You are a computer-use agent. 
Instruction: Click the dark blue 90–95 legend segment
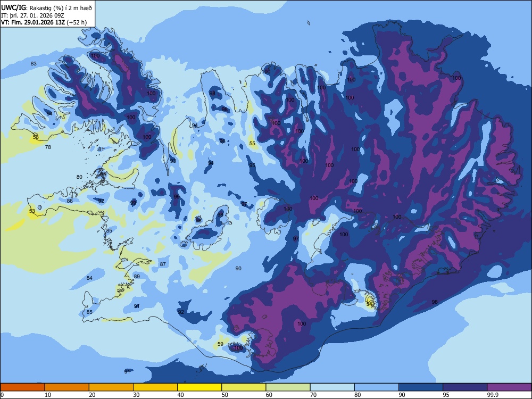click(x=421, y=387)
